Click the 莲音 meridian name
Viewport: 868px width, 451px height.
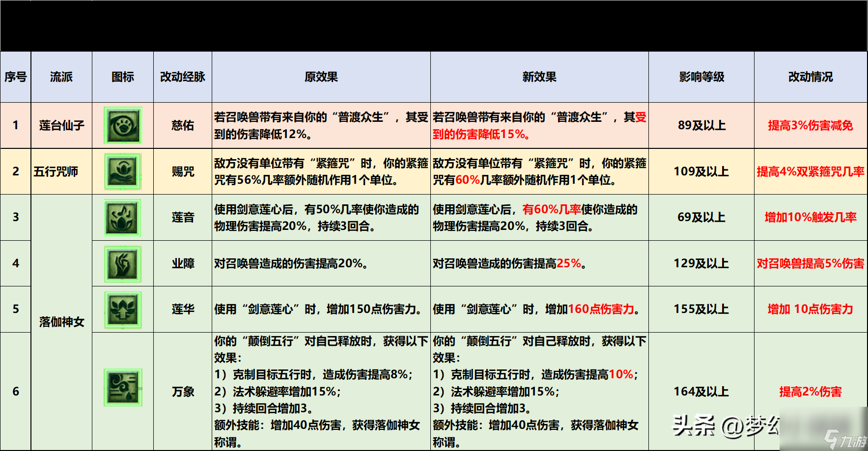click(x=183, y=217)
